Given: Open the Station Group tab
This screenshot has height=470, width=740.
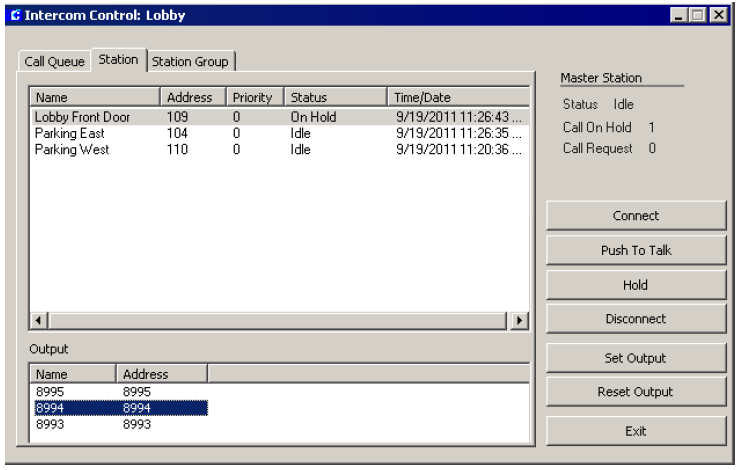Looking at the screenshot, I should pos(190,61).
